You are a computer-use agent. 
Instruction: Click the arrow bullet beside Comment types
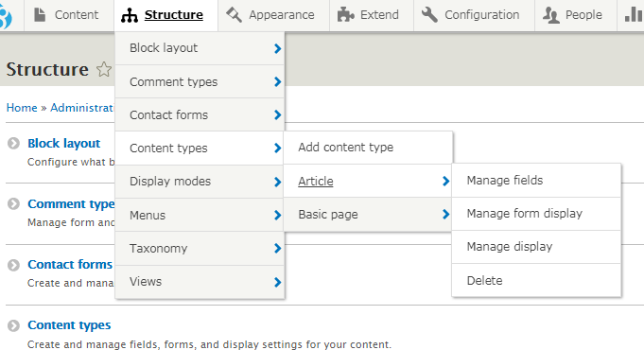coord(13,203)
